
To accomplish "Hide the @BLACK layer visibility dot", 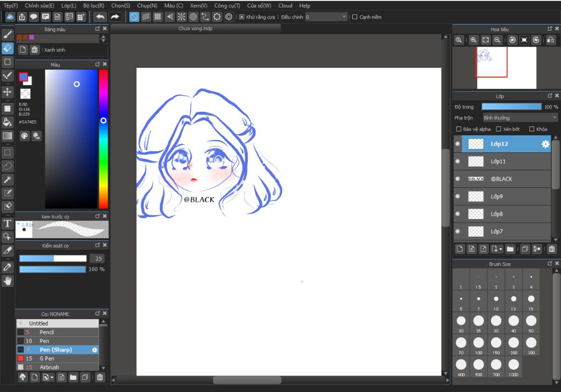I will [457, 179].
